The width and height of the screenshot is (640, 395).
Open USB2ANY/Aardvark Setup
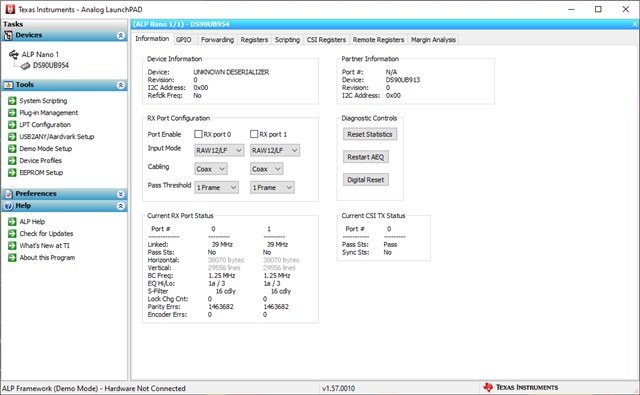[x=57, y=137]
